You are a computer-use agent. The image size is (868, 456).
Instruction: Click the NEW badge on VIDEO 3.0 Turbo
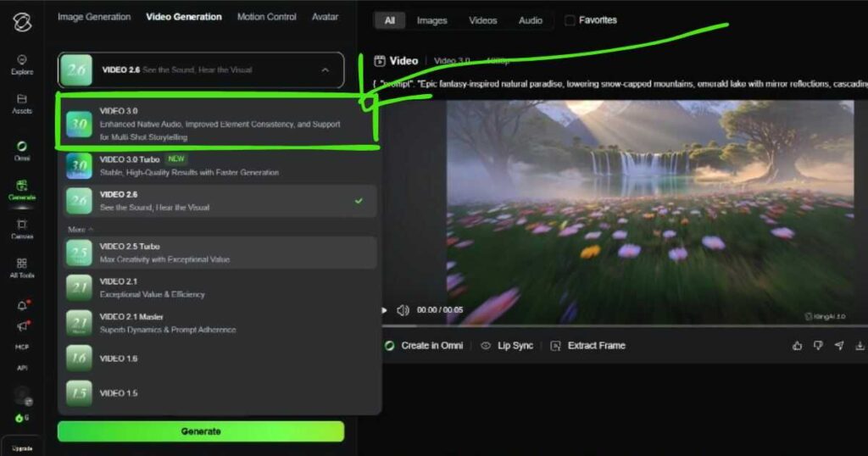[176, 158]
